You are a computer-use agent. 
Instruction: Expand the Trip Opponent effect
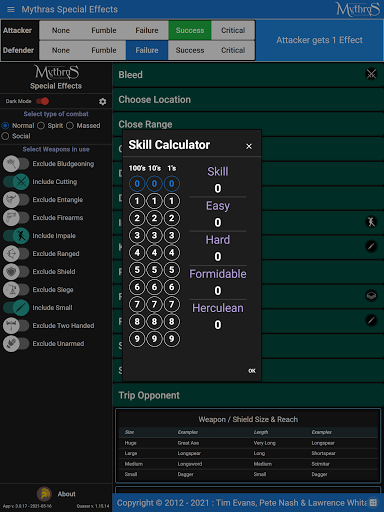coord(248,395)
